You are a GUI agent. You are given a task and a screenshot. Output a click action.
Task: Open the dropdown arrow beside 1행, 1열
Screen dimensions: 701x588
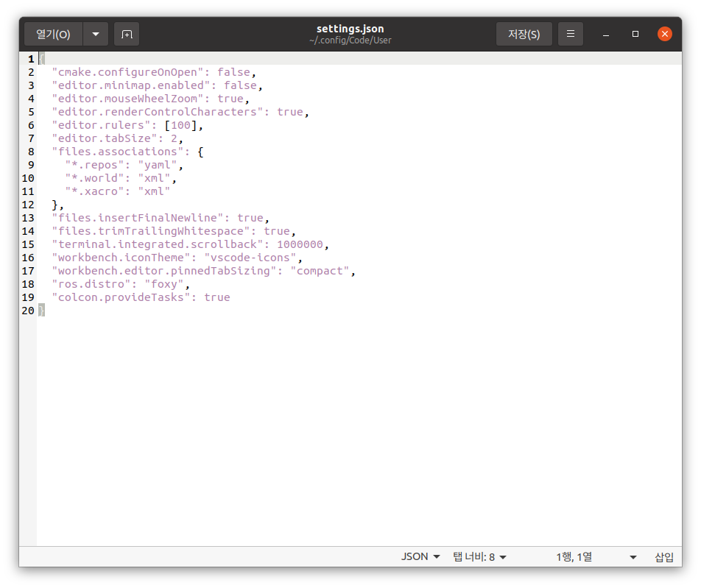tap(633, 557)
